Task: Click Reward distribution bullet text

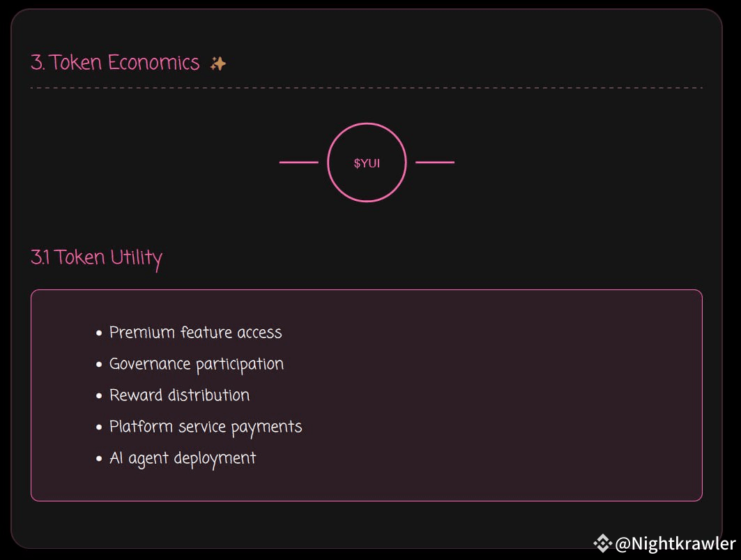Action: coord(179,395)
